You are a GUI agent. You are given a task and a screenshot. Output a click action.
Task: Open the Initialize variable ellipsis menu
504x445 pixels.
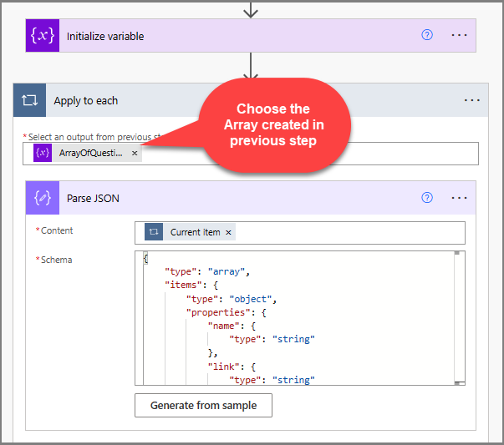[x=459, y=35]
